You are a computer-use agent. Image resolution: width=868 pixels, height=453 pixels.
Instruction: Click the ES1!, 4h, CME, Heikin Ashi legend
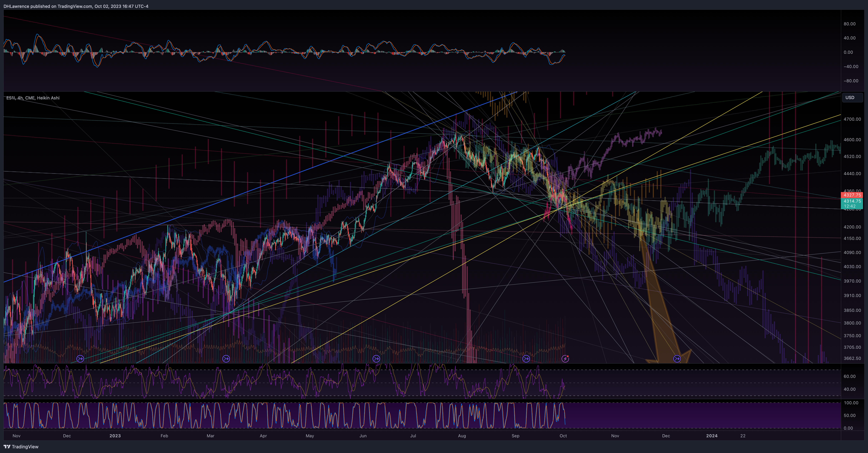[33, 98]
